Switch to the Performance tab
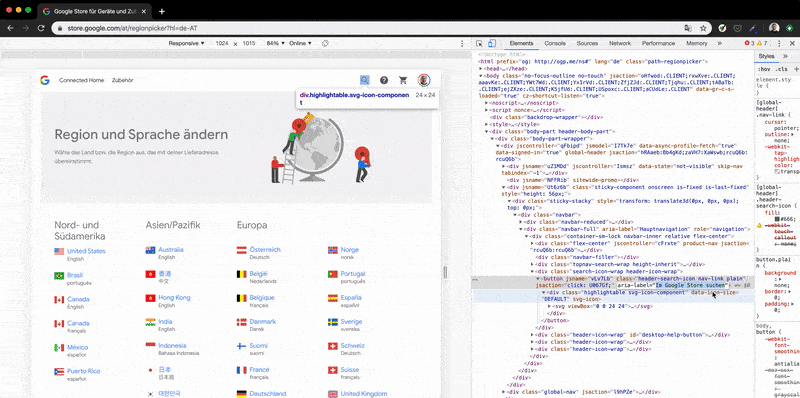Screen dimensions: 800x398 coord(658,44)
